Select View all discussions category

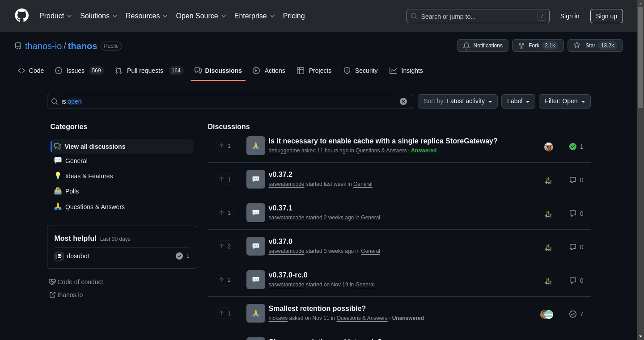coord(122,147)
